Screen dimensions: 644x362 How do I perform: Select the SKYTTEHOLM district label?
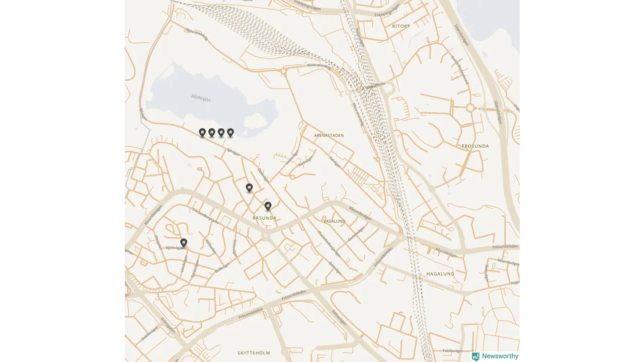click(x=254, y=353)
